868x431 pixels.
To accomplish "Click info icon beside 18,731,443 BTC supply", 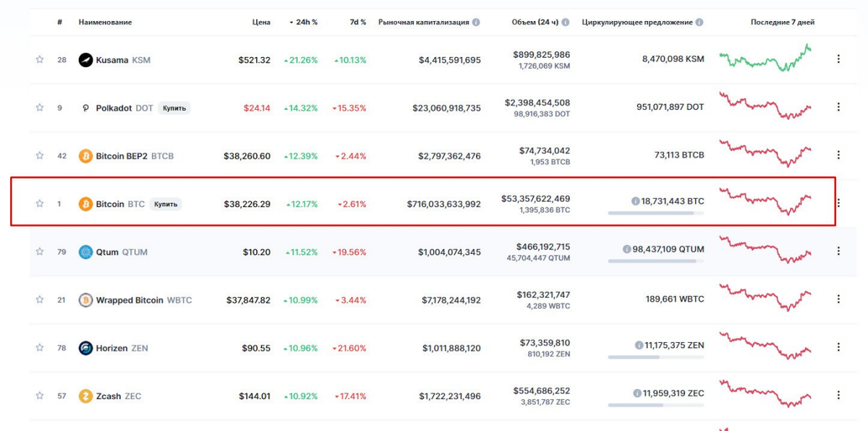I will 635,201.
